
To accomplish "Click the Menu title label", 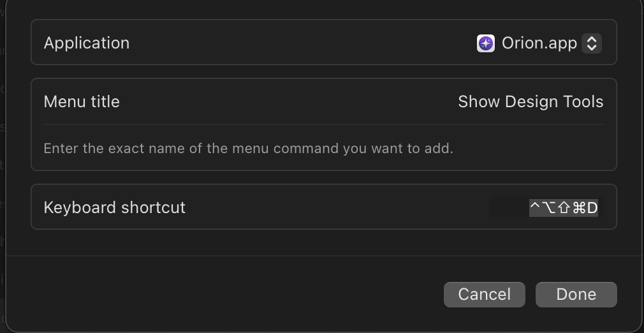I will pos(82,101).
